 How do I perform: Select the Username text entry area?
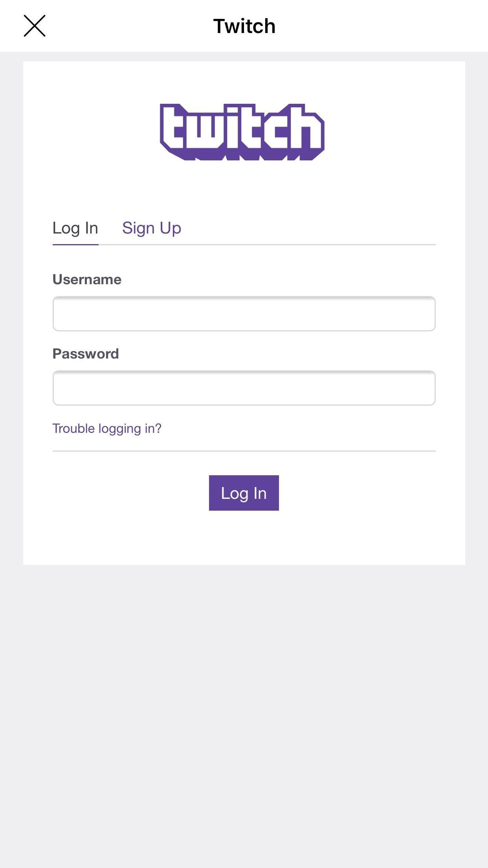(244, 314)
